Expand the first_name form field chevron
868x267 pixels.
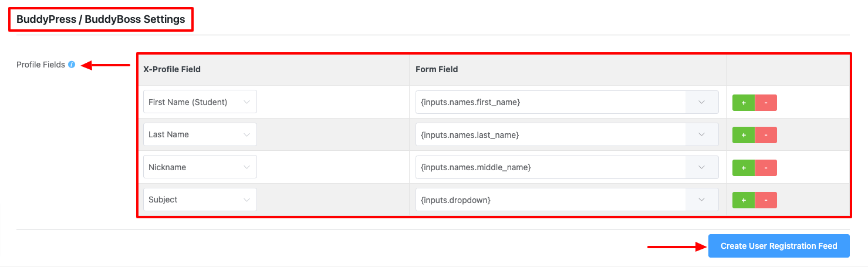click(702, 102)
